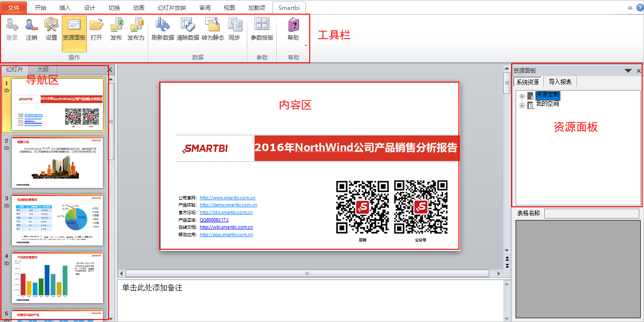
Task: Expand the 帮助 group dialog launcher arrow
Action: coord(306,46)
